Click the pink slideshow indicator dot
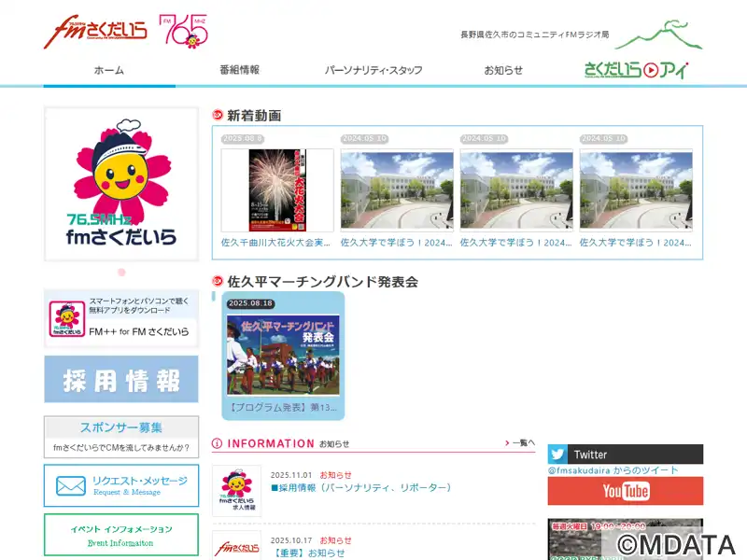This screenshot has width=747, height=560. [121, 272]
